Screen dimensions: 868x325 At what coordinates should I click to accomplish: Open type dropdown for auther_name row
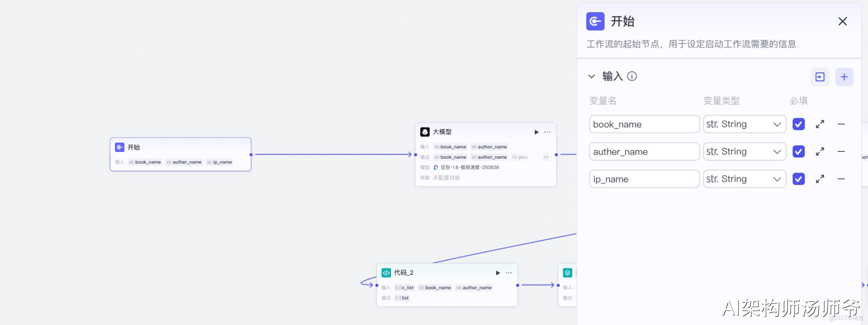pyautogui.click(x=745, y=151)
